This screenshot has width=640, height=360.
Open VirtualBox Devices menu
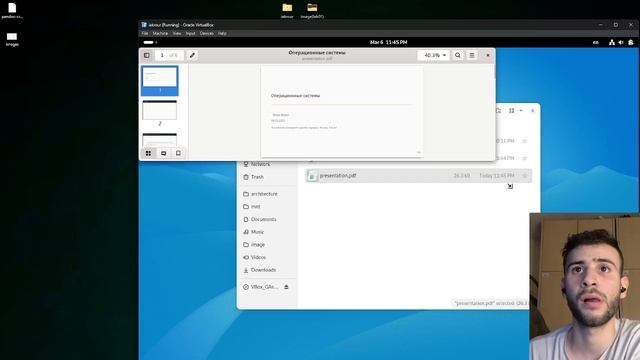(207, 33)
